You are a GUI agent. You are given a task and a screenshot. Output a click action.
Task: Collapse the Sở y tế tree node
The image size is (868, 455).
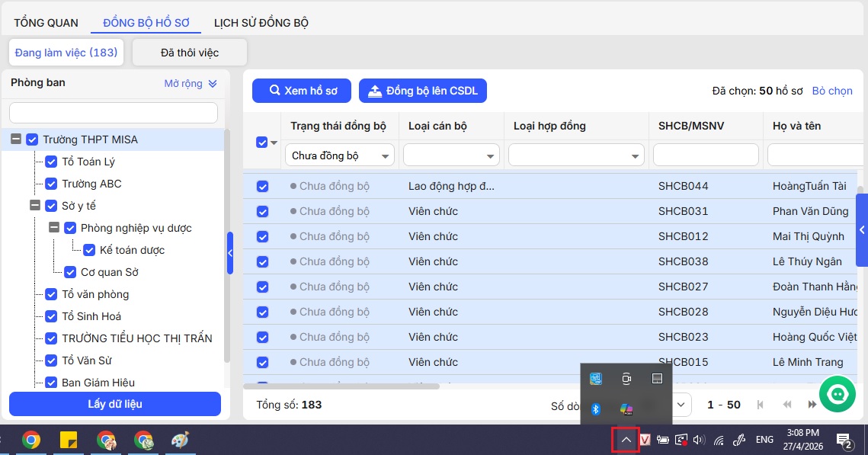tap(34, 206)
